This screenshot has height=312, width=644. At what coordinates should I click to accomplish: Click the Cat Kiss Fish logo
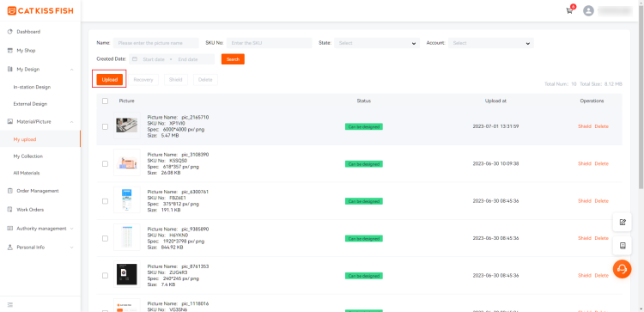(x=40, y=10)
